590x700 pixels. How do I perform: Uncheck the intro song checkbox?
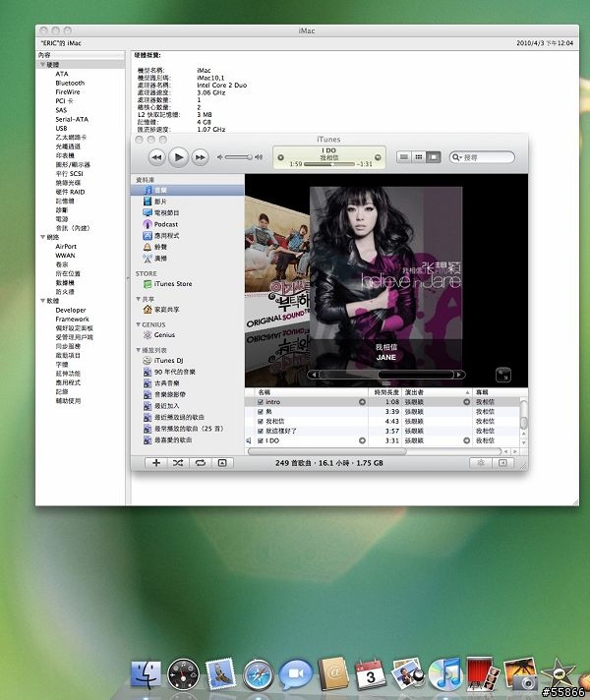(x=261, y=402)
